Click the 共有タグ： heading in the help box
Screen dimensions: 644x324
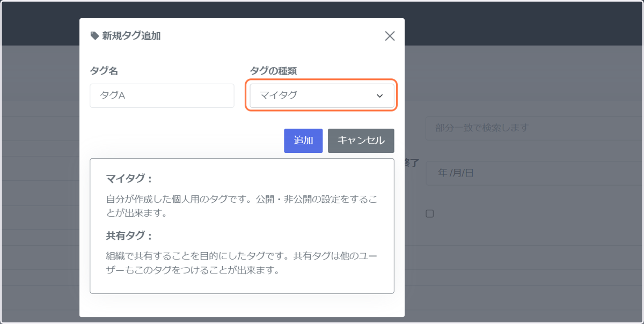130,235
